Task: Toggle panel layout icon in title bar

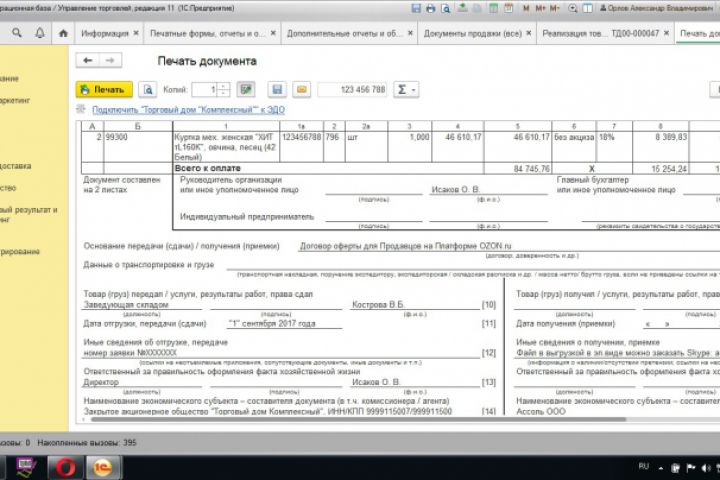Action: coord(588,8)
